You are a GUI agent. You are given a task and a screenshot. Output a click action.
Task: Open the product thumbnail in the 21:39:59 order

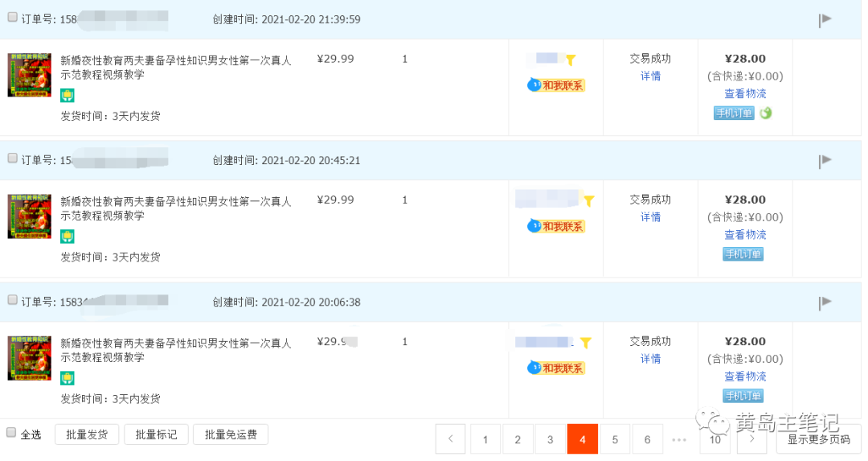pyautogui.click(x=30, y=75)
